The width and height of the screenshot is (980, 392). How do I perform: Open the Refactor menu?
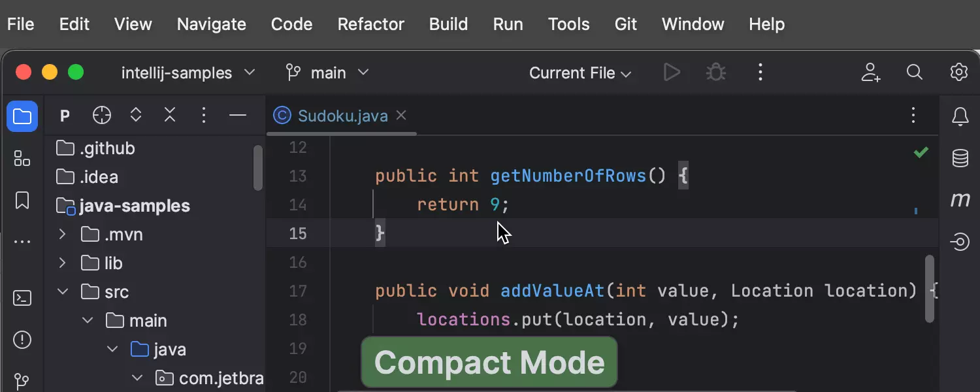click(370, 25)
